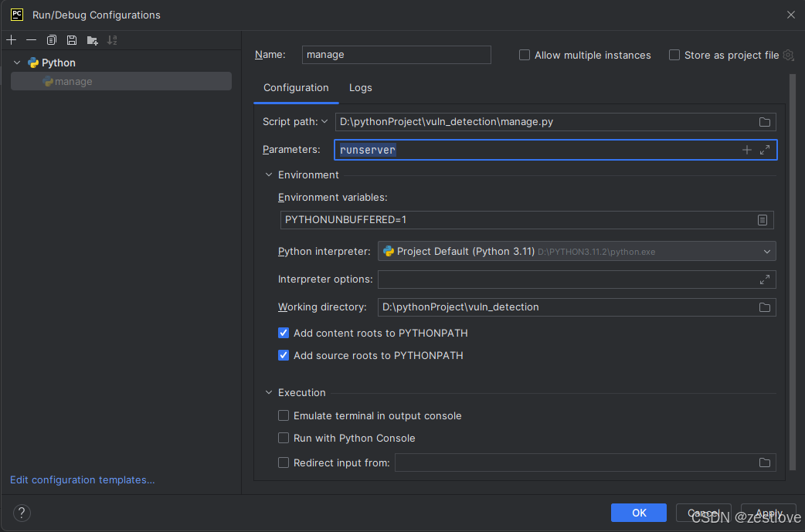
Task: Copy the selected configuration
Action: (x=51, y=40)
